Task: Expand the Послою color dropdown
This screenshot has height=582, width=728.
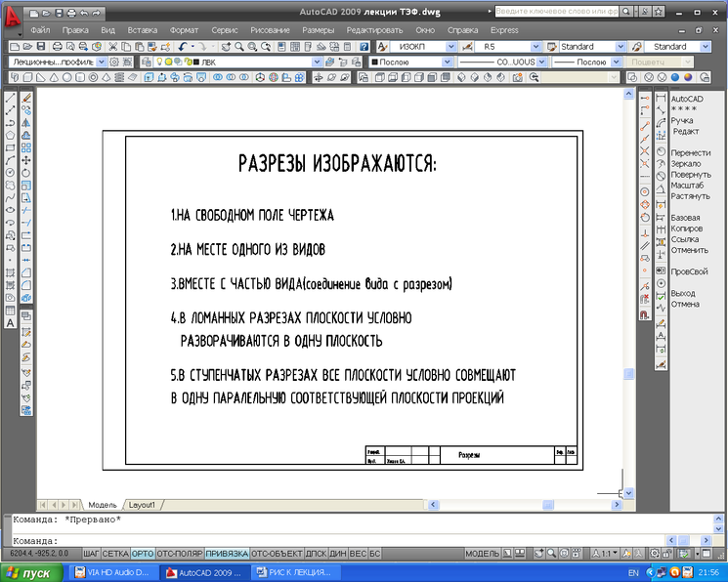Action: pyautogui.click(x=447, y=62)
